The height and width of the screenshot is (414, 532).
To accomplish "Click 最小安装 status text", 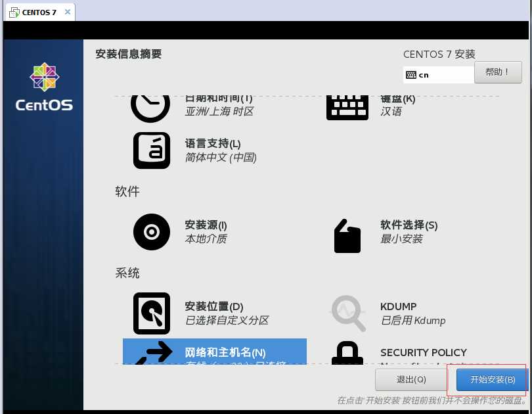I will (401, 239).
